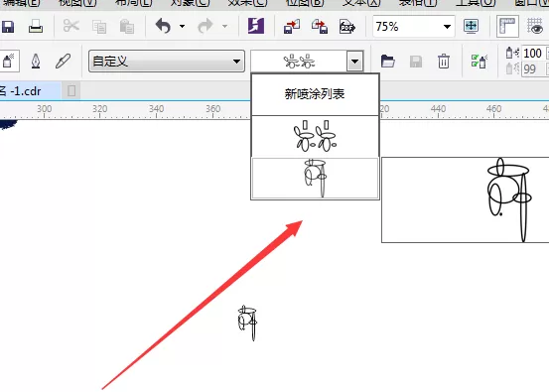Open the 文本(X) menu
This screenshot has width=549, height=392.
[361, 3]
